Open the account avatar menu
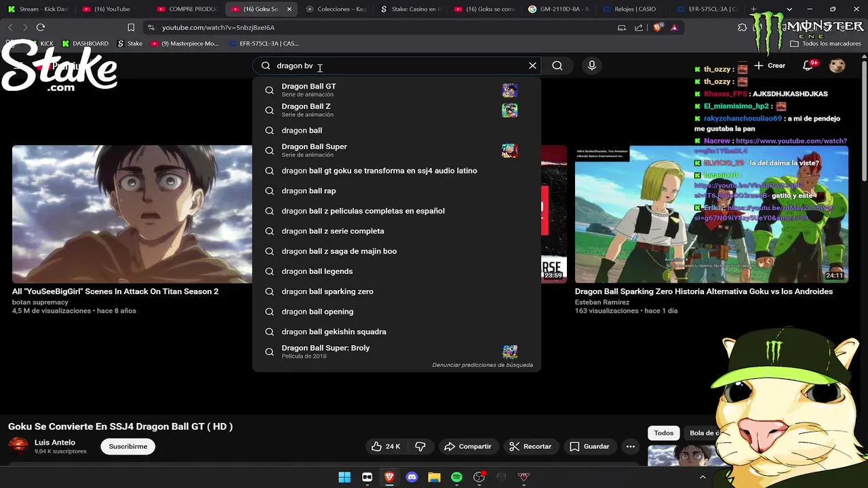Screen dimensions: 868x488 tap(837, 66)
